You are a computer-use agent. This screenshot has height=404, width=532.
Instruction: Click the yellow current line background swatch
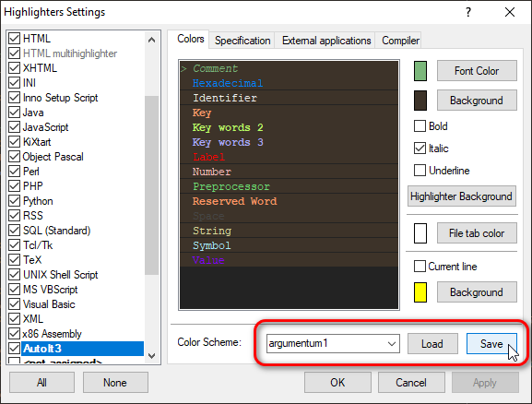click(x=420, y=292)
